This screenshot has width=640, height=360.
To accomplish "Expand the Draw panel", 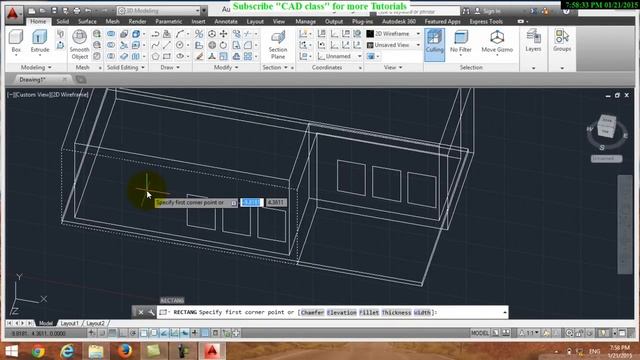I will [x=170, y=67].
